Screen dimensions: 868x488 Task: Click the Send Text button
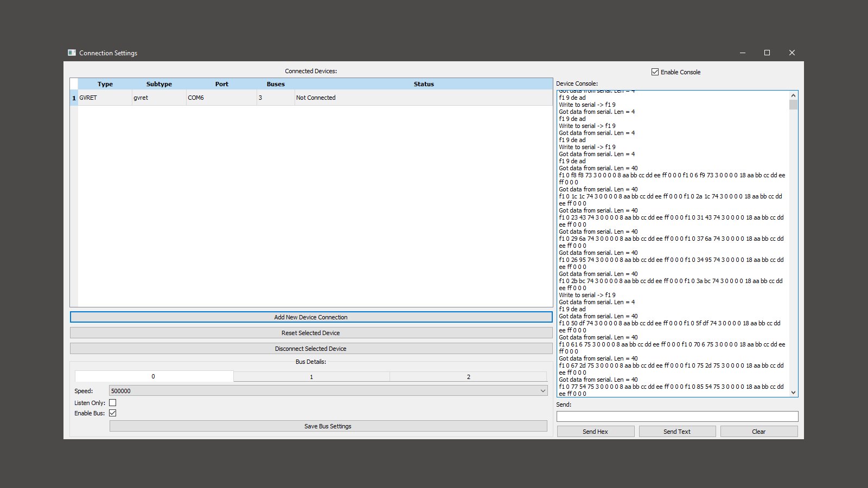point(677,432)
